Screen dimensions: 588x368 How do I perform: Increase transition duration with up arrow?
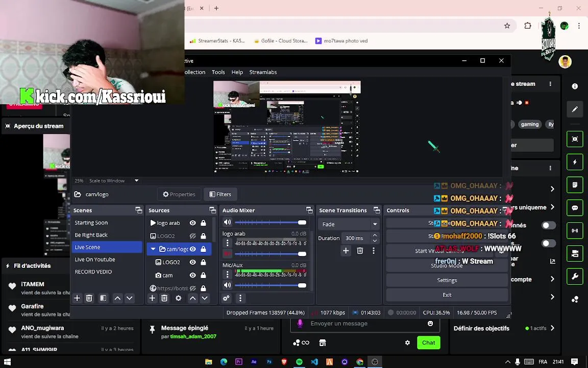click(375, 236)
